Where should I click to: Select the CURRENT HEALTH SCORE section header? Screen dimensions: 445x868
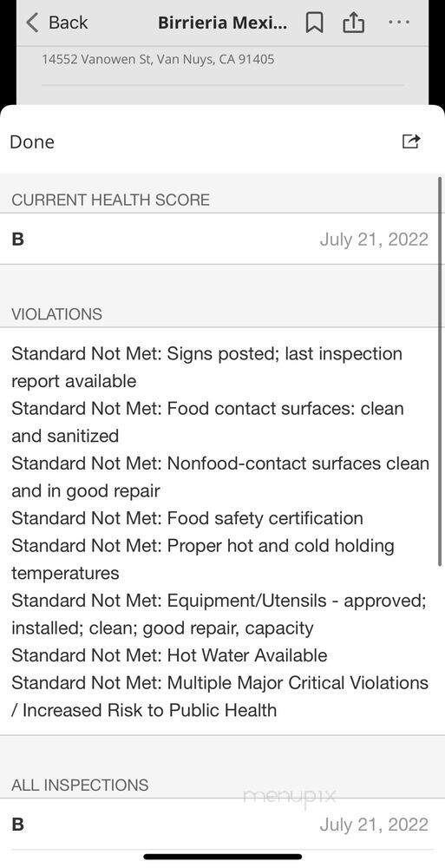(111, 200)
